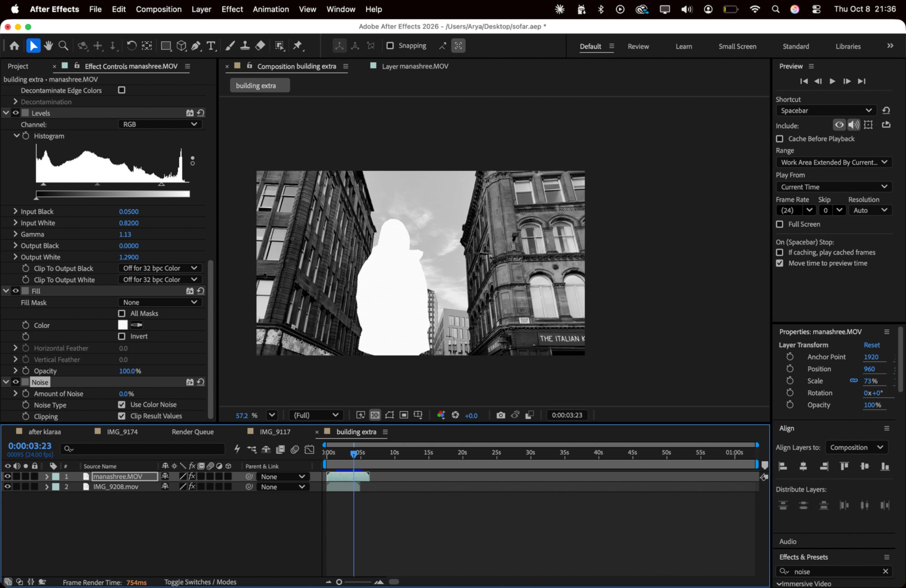This screenshot has height=588, width=906.
Task: Open Preview Resolution Auto dropdown
Action: coord(870,210)
